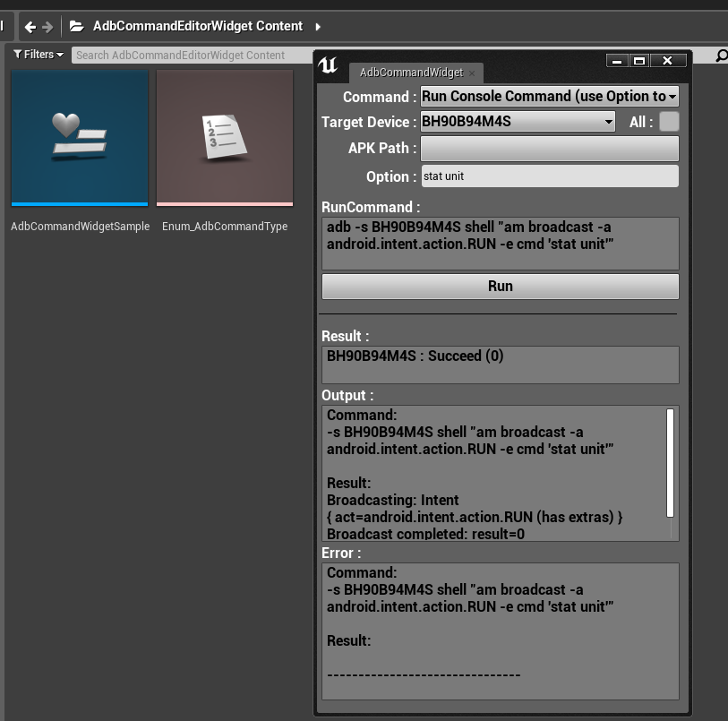Image resolution: width=728 pixels, height=721 pixels.
Task: Focus the Search AdbCommandEditorWidget Content field
Action: (x=193, y=55)
